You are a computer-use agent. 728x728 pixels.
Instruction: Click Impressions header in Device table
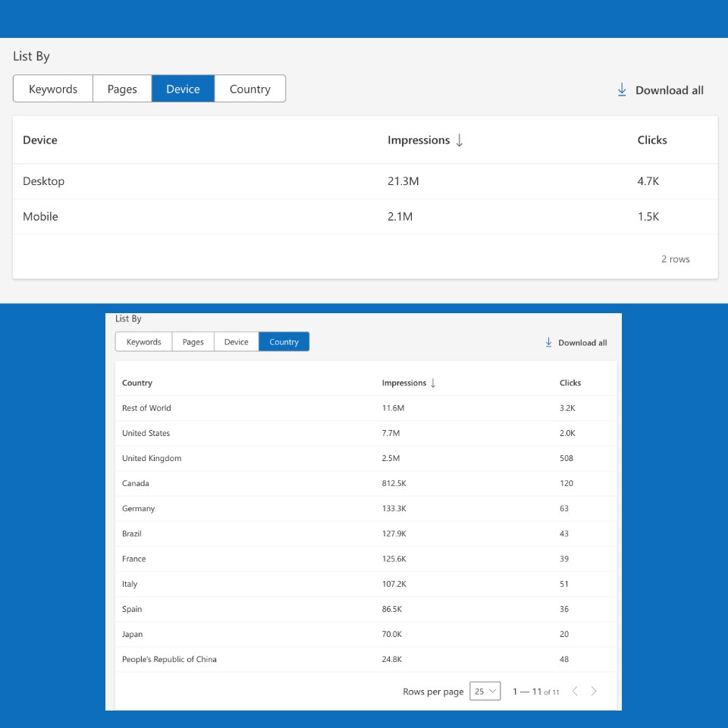pos(419,140)
